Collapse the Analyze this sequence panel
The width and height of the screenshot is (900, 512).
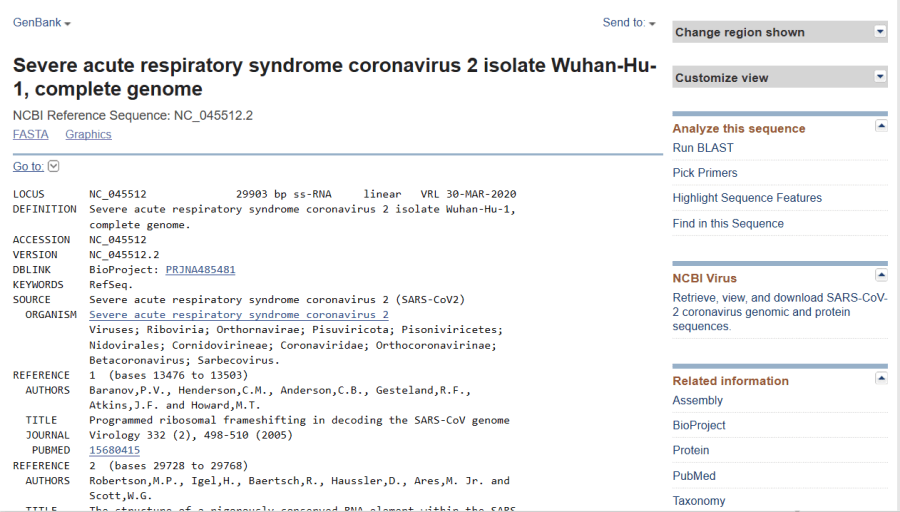click(x=881, y=126)
